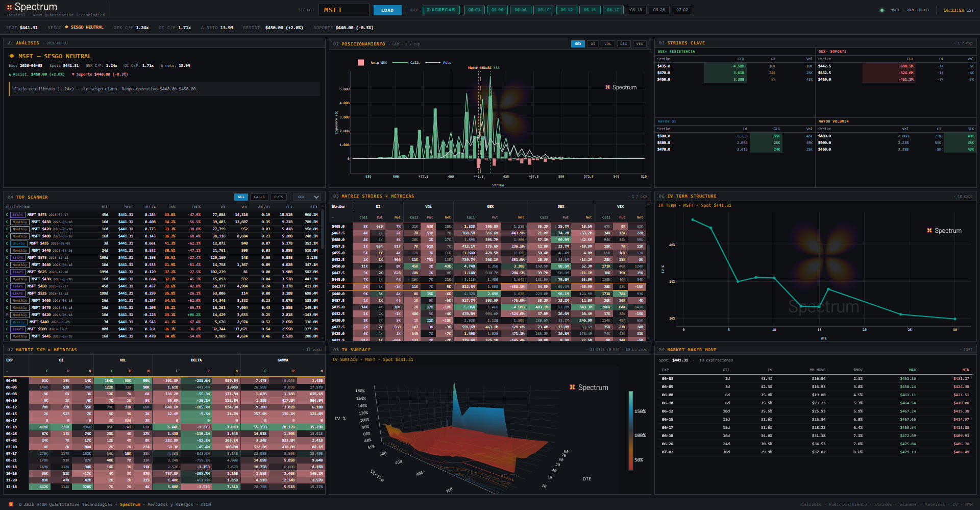Click the $500.0 strike under Mayor OI

click(x=664, y=136)
